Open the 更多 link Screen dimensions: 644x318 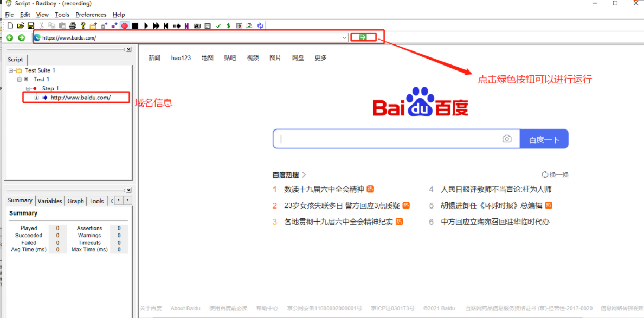tap(321, 58)
